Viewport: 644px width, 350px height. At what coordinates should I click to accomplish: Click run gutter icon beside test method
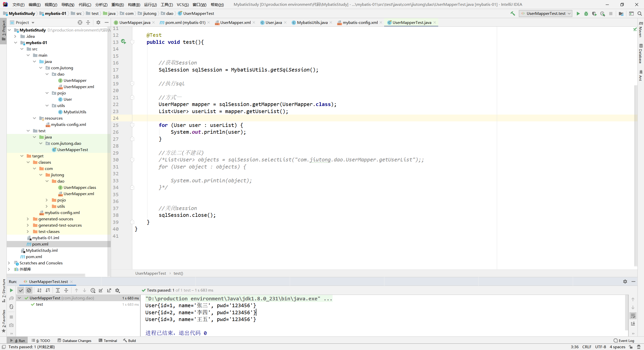click(123, 42)
